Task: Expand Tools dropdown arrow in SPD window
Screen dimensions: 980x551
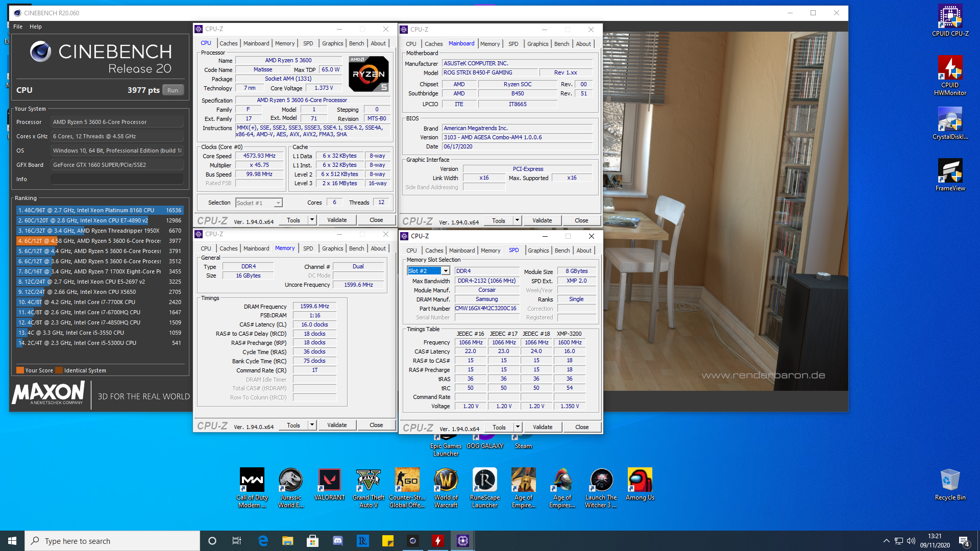Action: tap(518, 427)
